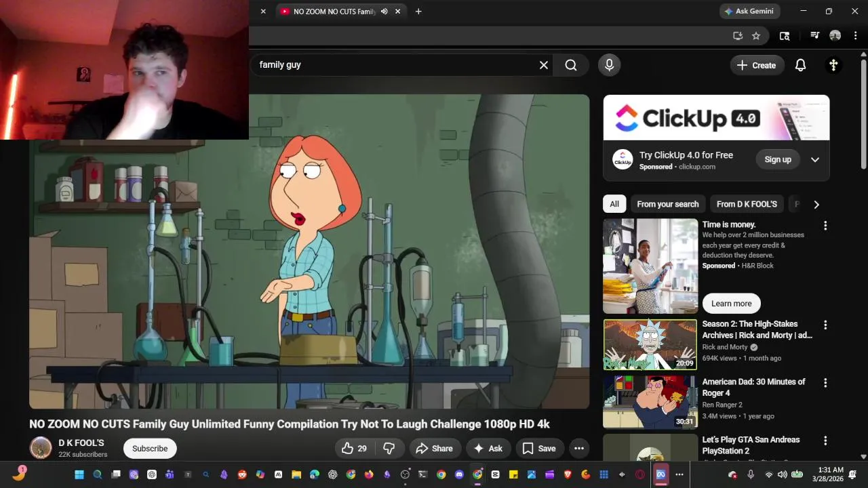Open Windows notification center bell

pyautogui.click(x=852, y=474)
